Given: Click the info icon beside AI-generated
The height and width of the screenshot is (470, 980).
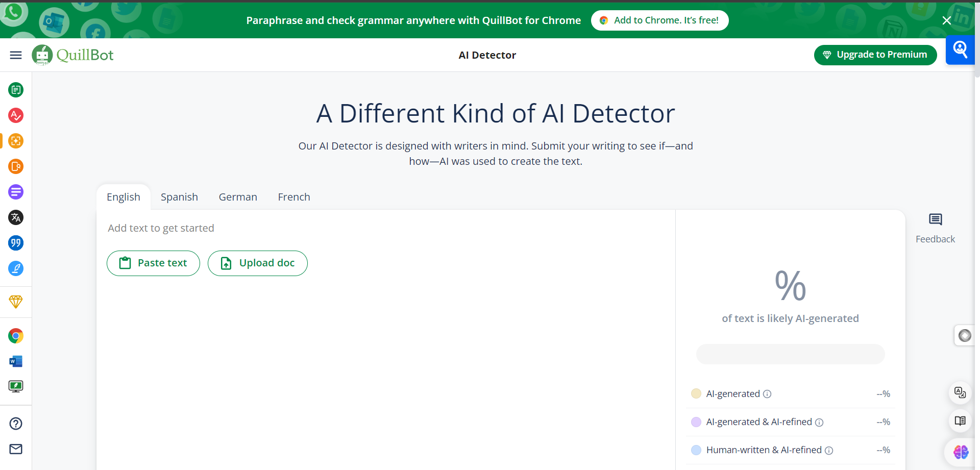Looking at the screenshot, I should (767, 394).
